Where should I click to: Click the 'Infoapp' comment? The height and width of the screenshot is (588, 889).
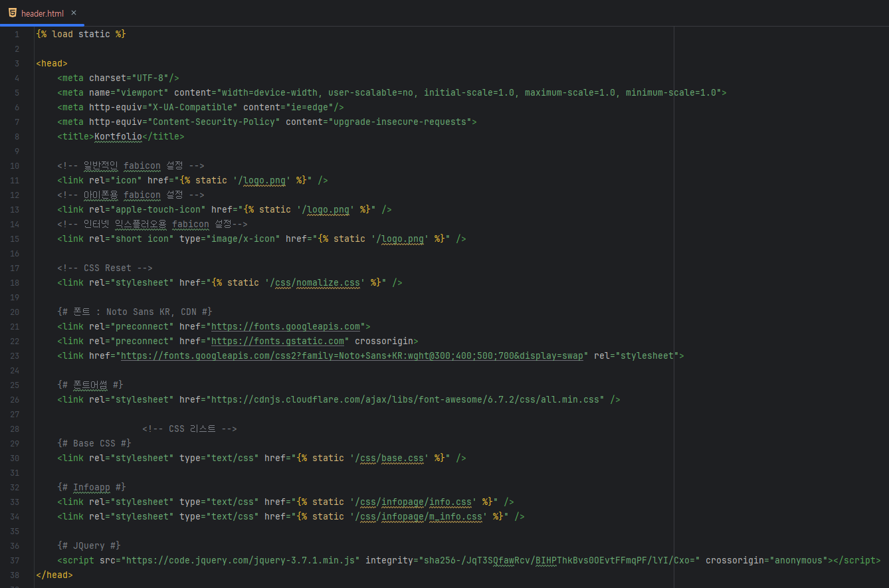(x=92, y=487)
